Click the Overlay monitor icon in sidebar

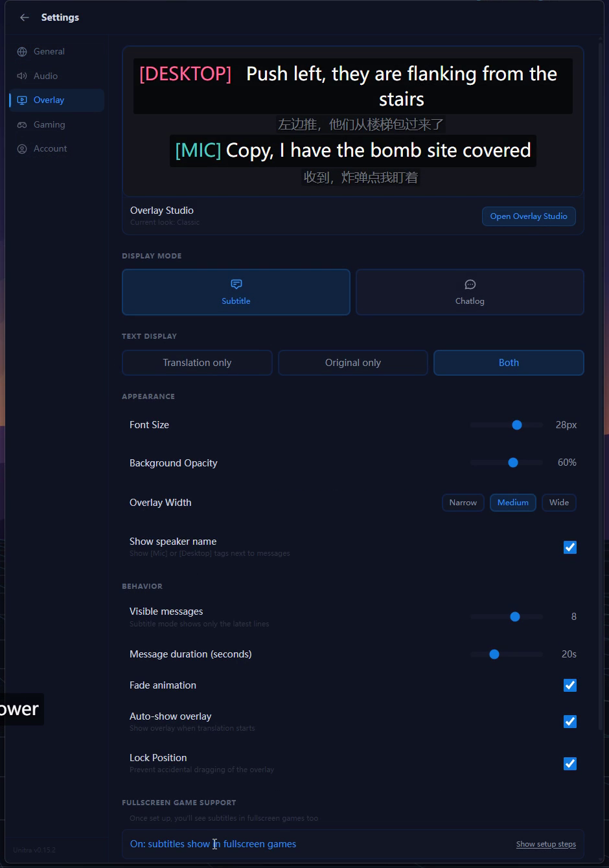click(22, 100)
